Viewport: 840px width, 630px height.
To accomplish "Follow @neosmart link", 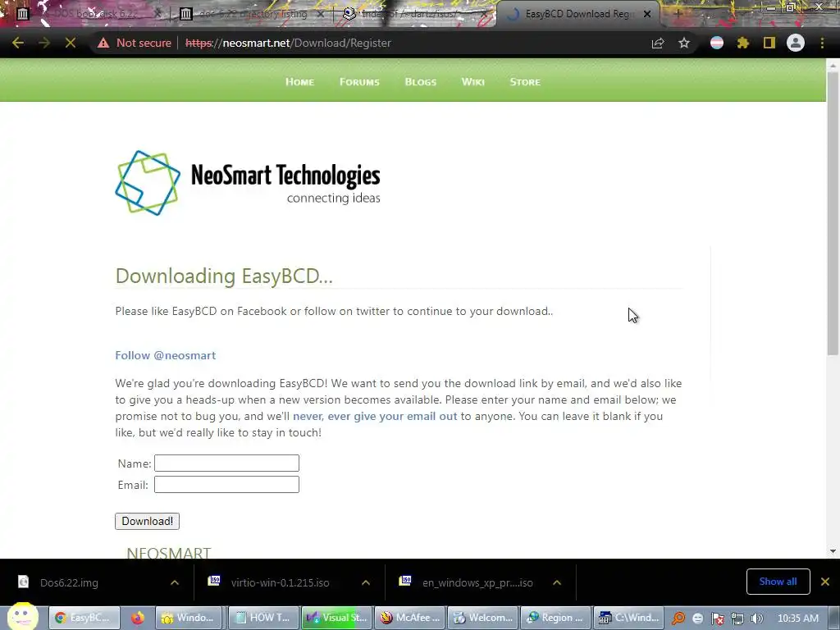I will [166, 356].
